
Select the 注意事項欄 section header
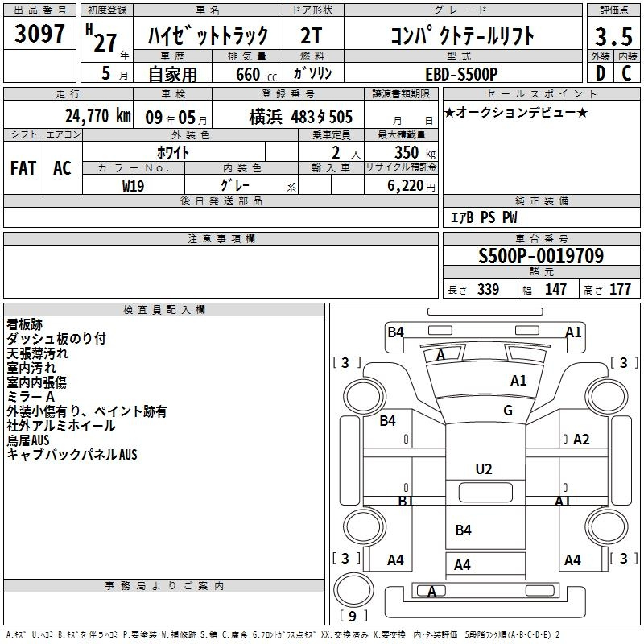pyautogui.click(x=221, y=238)
